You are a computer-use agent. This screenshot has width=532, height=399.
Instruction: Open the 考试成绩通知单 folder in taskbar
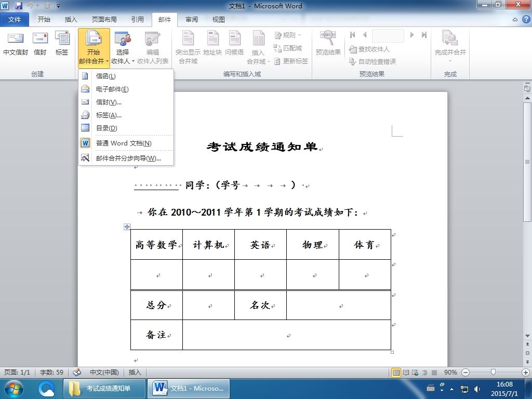click(104, 389)
